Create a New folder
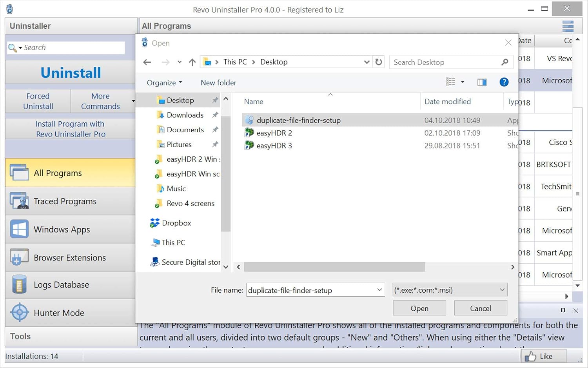Image resolution: width=588 pixels, height=368 pixels. coord(218,82)
